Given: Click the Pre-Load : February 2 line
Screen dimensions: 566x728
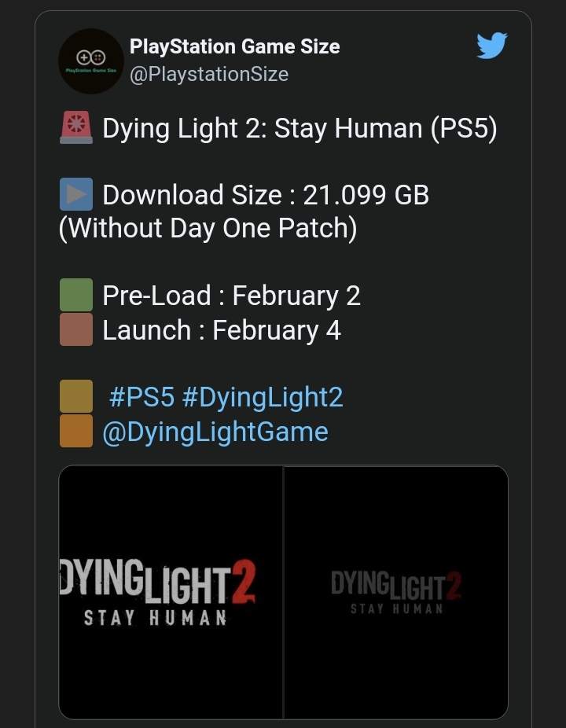Looking at the screenshot, I should point(231,296).
